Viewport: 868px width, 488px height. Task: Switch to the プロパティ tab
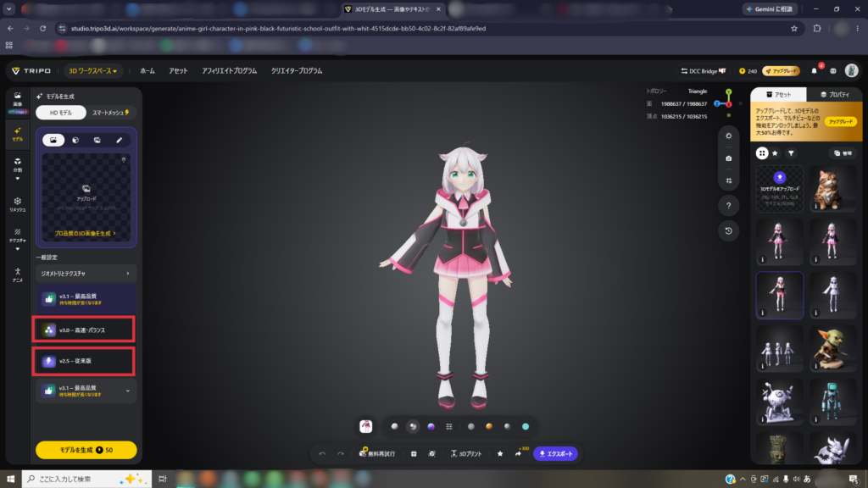(x=834, y=95)
